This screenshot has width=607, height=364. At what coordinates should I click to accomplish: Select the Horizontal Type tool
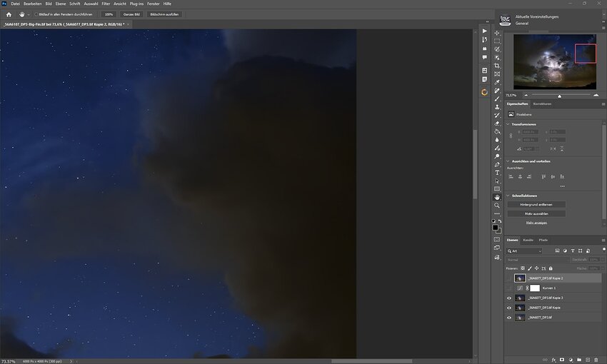pos(497,173)
